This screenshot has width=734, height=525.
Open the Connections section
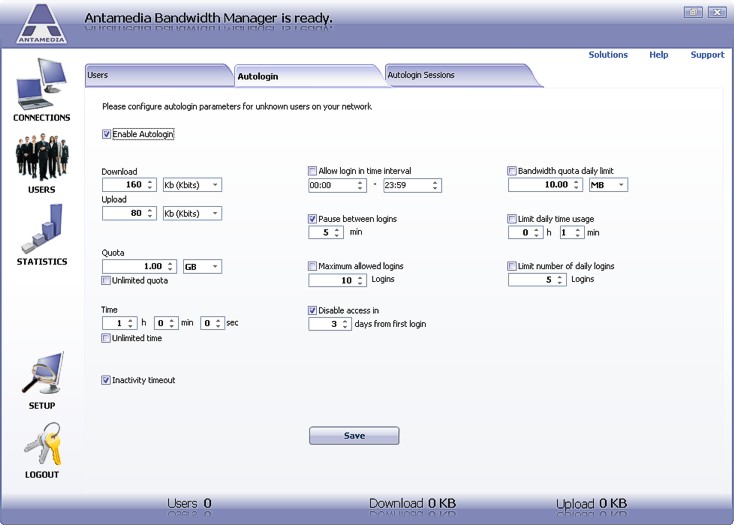pyautogui.click(x=41, y=90)
